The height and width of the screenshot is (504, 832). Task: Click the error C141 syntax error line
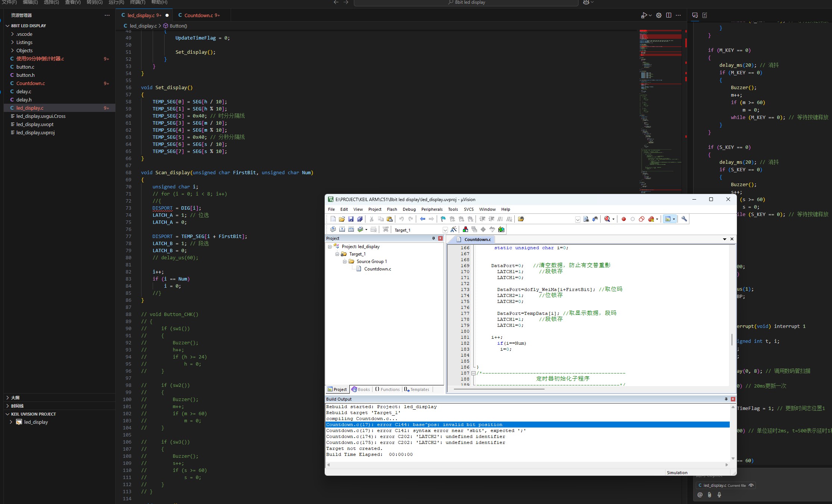tap(426, 431)
